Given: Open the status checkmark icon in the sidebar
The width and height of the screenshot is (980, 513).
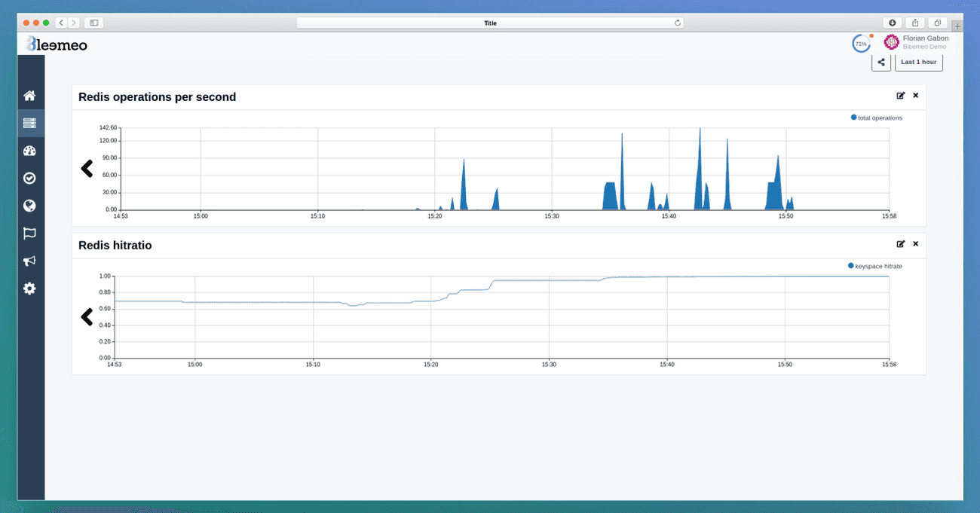Looking at the screenshot, I should pyautogui.click(x=29, y=178).
